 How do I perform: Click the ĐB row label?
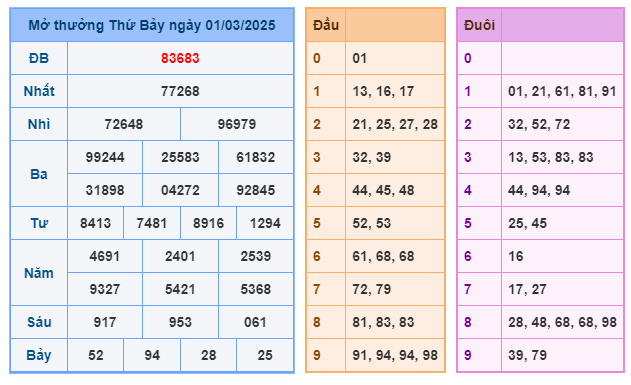tap(39, 58)
